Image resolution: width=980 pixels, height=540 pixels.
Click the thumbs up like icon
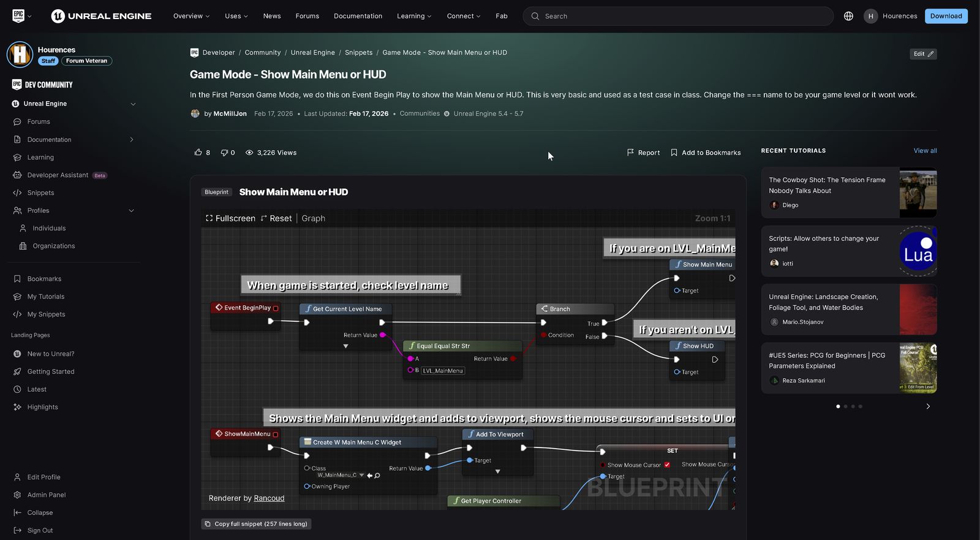tap(198, 153)
